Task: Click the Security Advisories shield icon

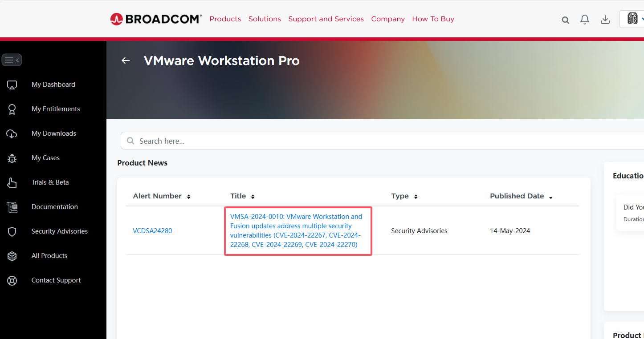Action: [12, 231]
